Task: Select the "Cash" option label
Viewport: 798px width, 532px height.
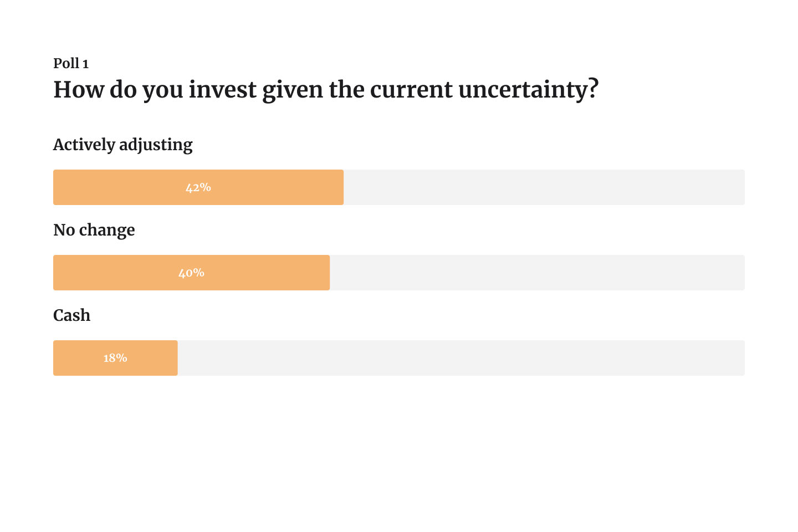Action: 71,315
